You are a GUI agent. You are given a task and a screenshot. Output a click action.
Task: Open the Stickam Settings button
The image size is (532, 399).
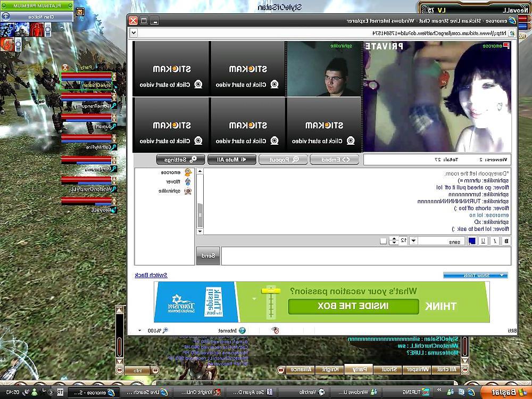pyautogui.click(x=180, y=160)
